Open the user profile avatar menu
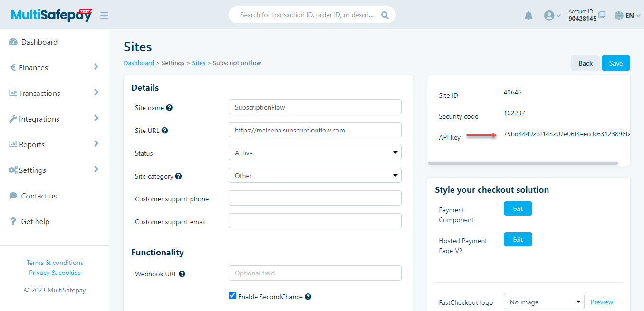Screen dimensions: 644x311 (552, 16)
